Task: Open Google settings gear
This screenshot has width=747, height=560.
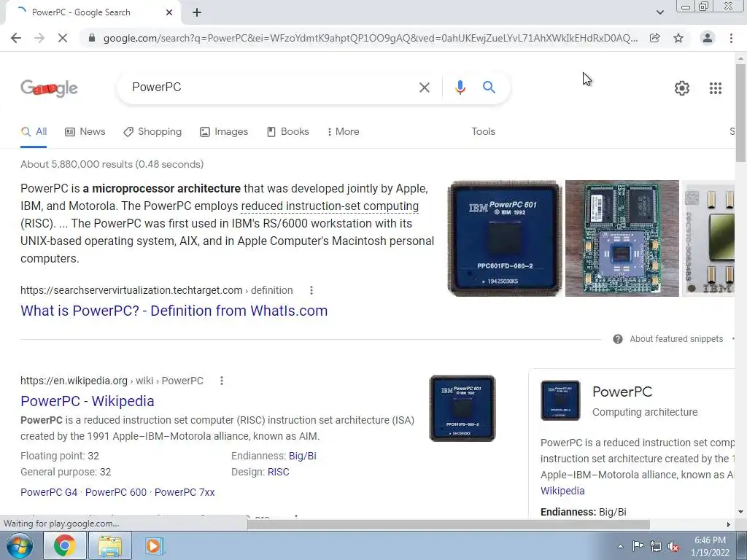Action: (x=682, y=88)
